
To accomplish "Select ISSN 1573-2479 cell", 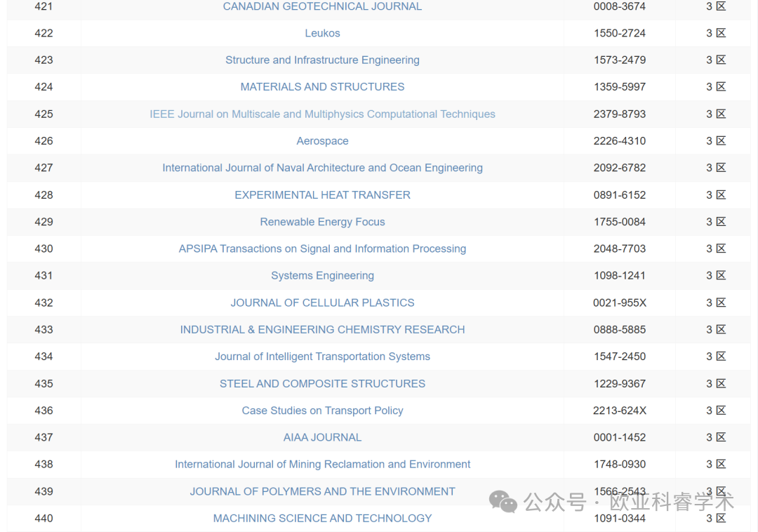I will click(x=620, y=60).
